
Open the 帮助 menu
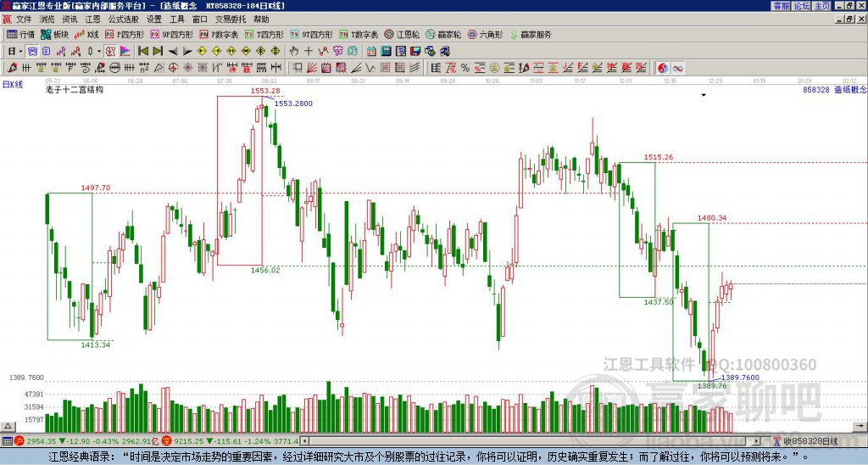(x=261, y=20)
